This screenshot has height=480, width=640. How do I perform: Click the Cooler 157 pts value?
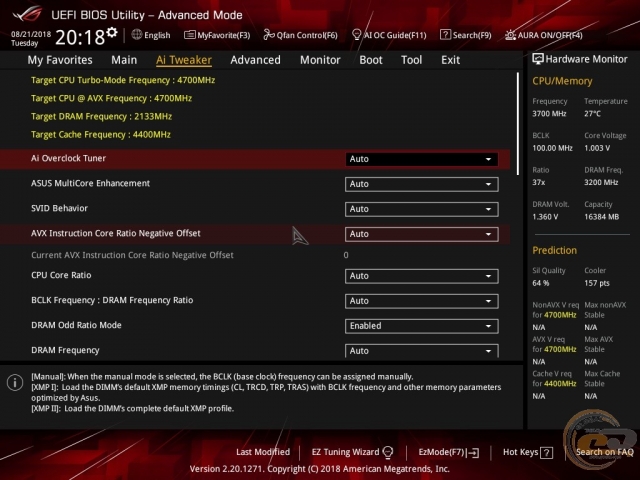[597, 283]
